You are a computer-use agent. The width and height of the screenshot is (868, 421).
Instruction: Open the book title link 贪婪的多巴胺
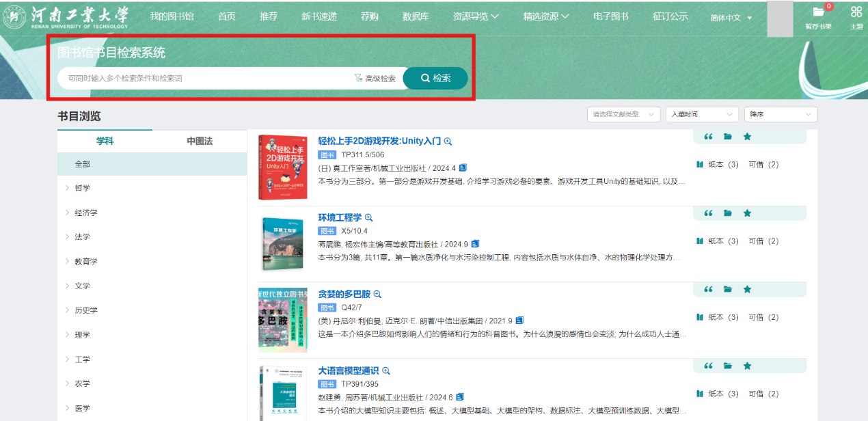pos(344,294)
